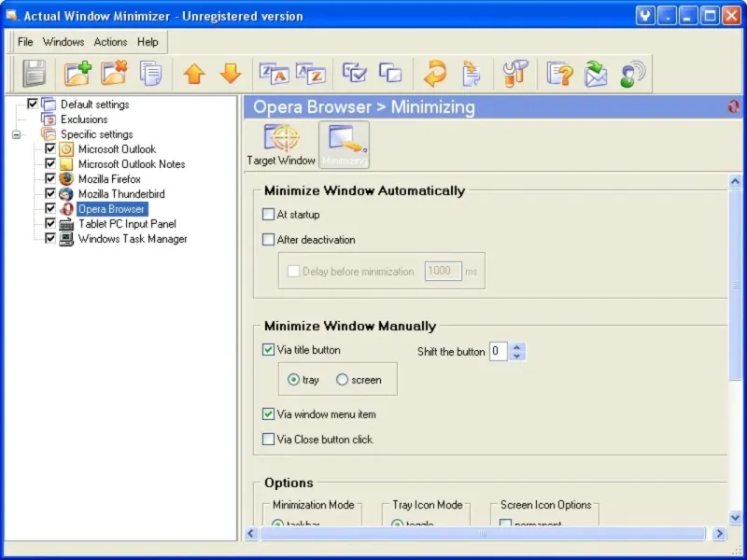Click Sort ascending Z-A icon
747x560 pixels.
[274, 74]
